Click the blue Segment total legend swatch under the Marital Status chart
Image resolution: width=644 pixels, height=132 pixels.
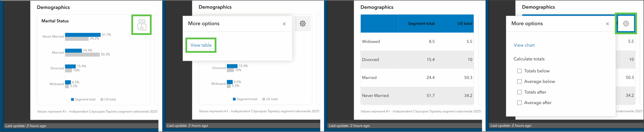click(72, 99)
